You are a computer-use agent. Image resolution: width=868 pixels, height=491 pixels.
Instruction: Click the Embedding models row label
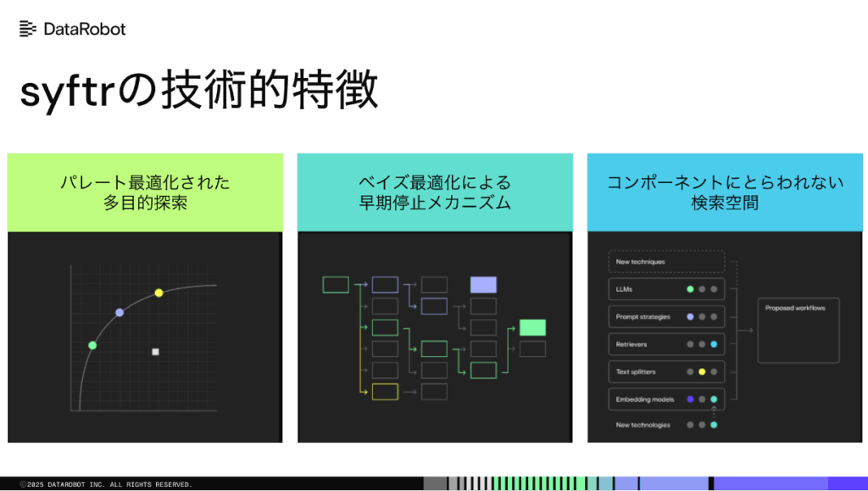645,399
